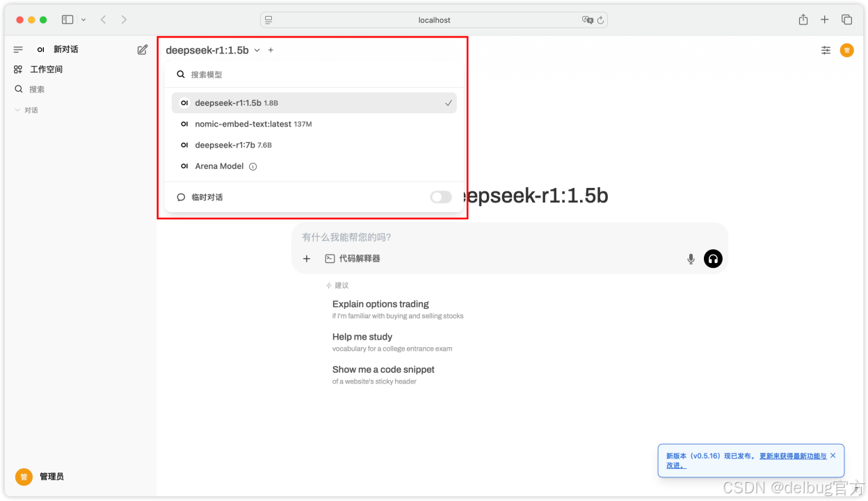
Task: Open user avatar menu at top right
Action: point(846,50)
